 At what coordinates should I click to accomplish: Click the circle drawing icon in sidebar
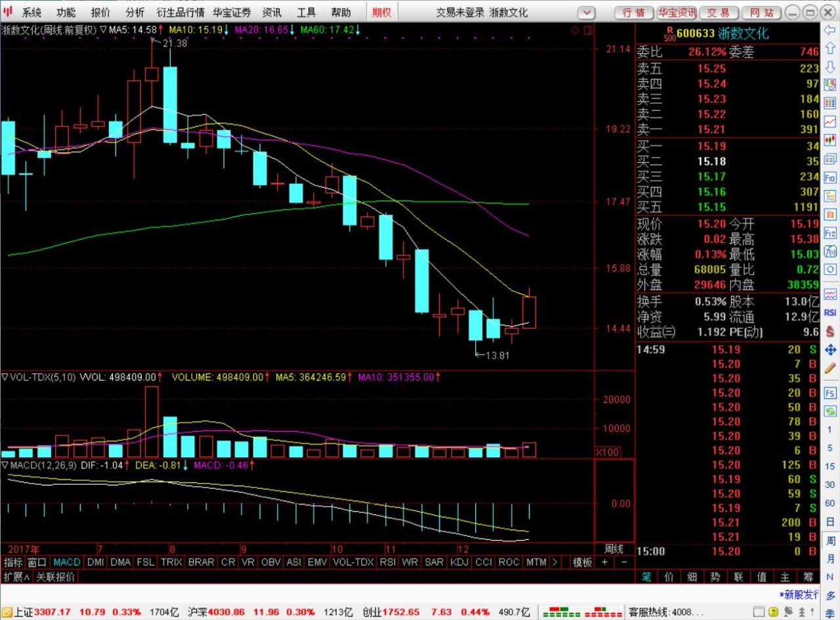pos(830,269)
